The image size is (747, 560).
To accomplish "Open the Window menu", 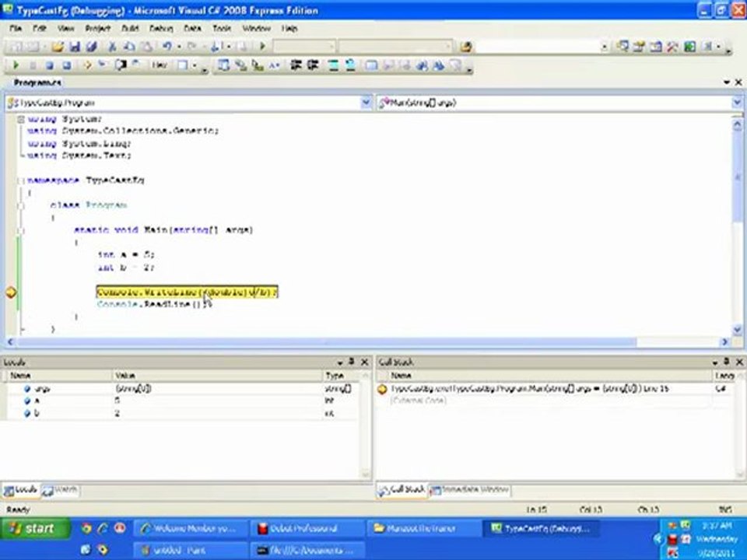I will point(256,29).
